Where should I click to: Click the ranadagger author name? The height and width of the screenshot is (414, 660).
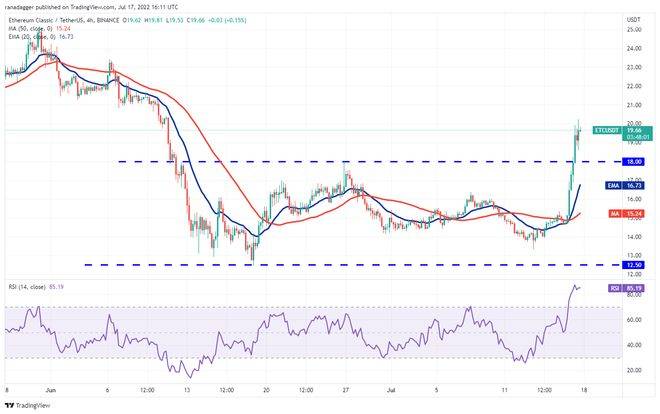pyautogui.click(x=22, y=5)
